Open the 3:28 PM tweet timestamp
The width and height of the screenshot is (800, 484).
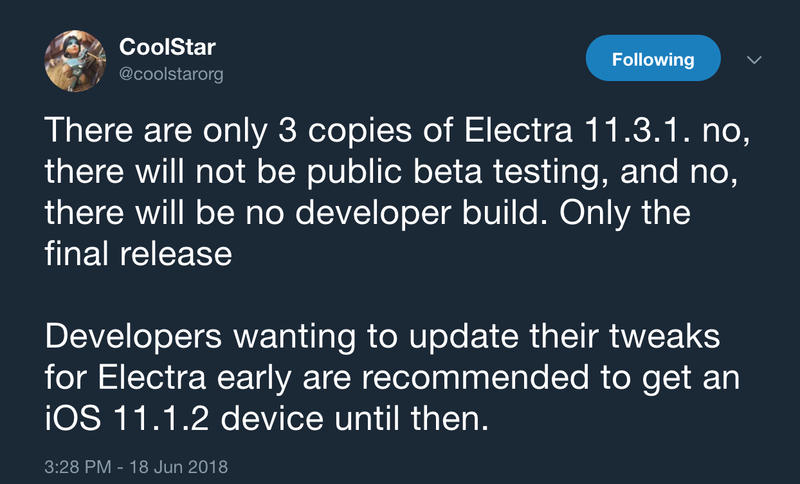(x=78, y=467)
